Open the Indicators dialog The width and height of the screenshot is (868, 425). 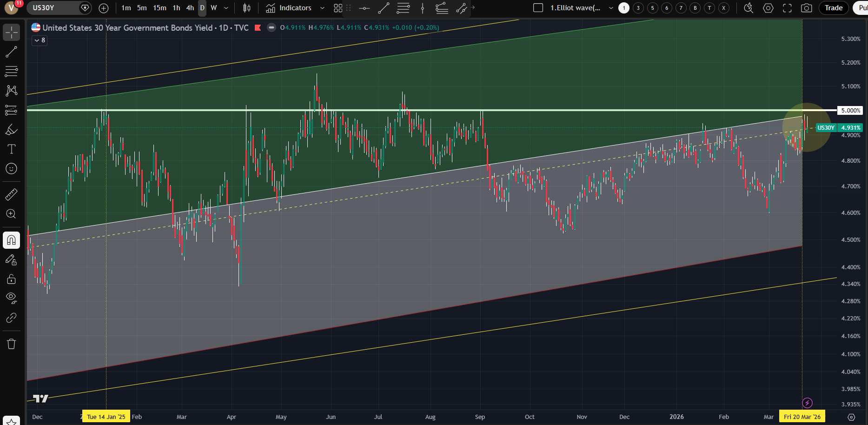(289, 8)
